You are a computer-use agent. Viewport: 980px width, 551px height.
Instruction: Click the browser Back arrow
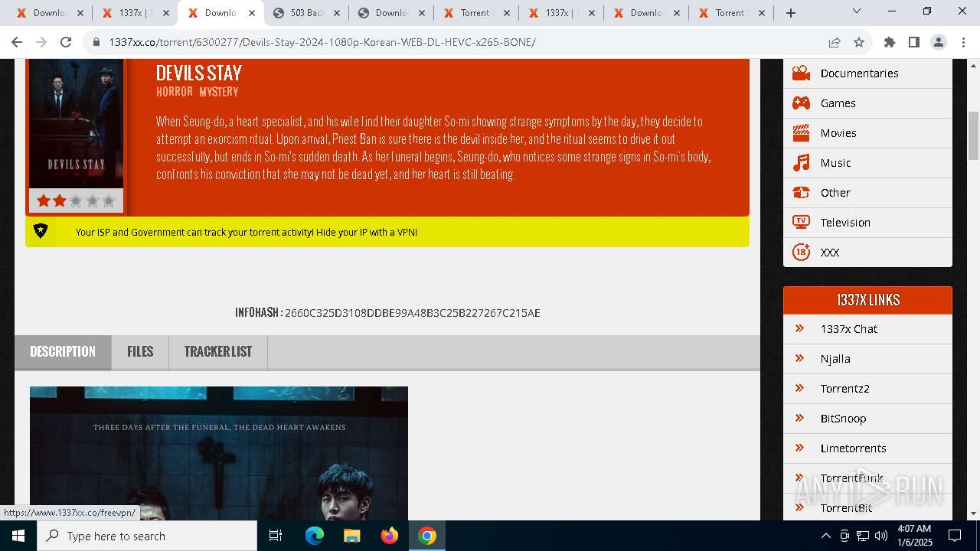click(17, 42)
